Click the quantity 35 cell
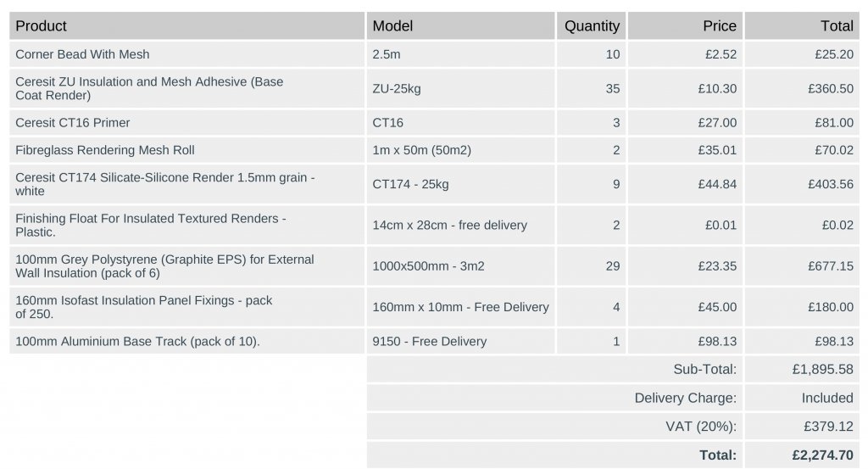 click(x=612, y=88)
